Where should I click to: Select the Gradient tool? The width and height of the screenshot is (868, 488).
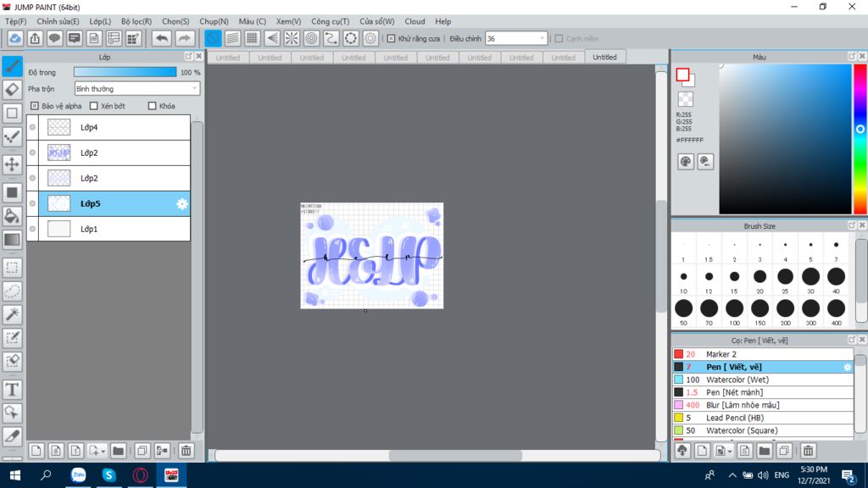pos(12,240)
